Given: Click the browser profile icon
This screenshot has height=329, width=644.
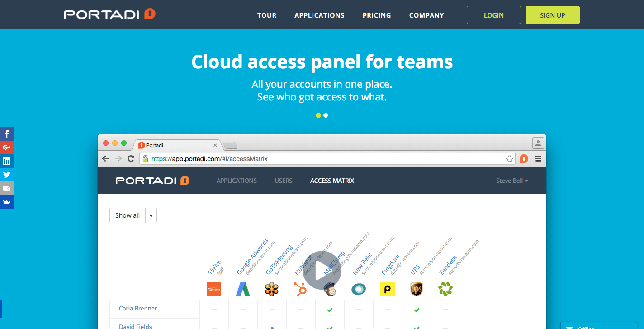Looking at the screenshot, I should 538,143.
